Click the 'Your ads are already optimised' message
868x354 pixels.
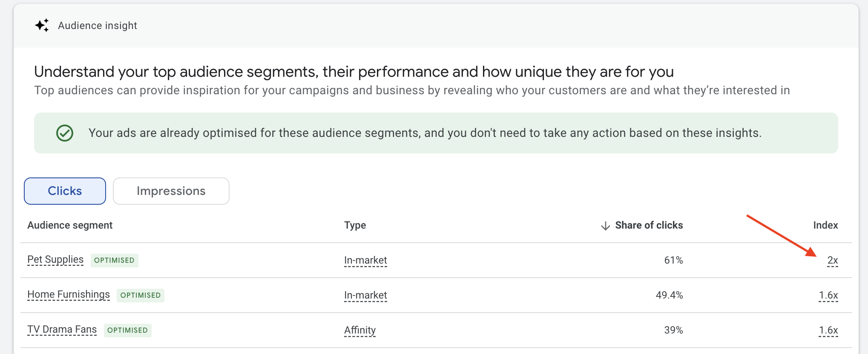click(x=425, y=133)
